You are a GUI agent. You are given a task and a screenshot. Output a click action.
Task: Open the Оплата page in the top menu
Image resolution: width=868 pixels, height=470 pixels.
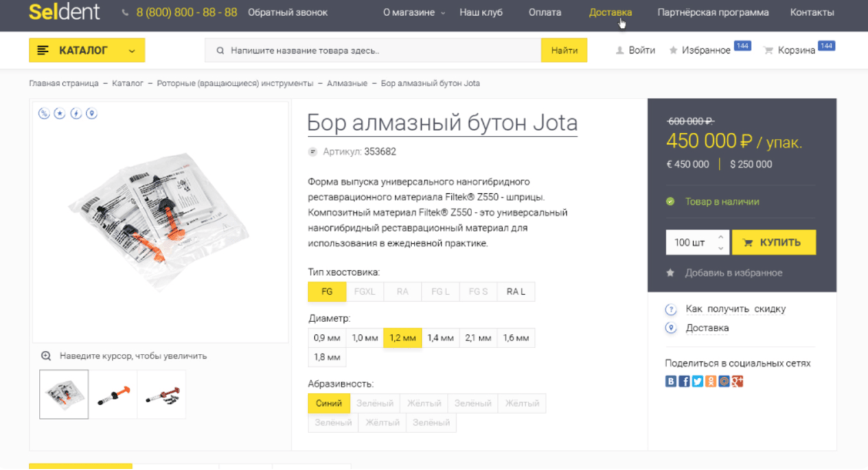(x=545, y=12)
